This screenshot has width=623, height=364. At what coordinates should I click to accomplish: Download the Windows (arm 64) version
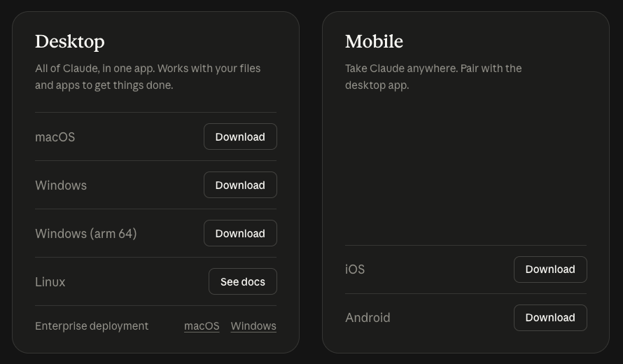(x=240, y=233)
